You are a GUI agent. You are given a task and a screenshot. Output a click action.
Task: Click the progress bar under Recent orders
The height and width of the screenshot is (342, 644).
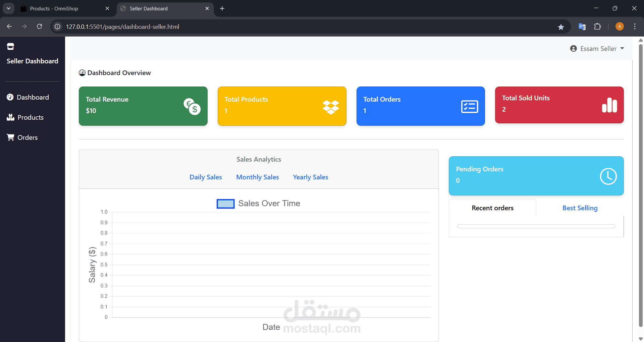tap(536, 226)
